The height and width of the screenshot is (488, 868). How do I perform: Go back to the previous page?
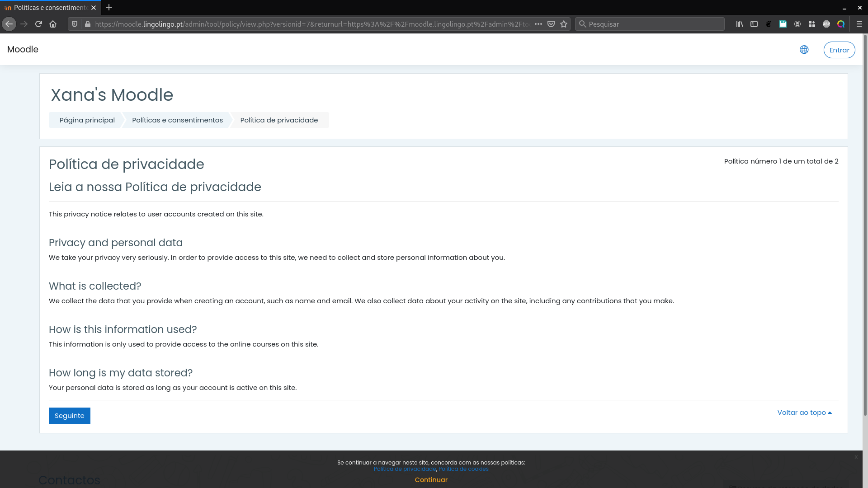(9, 24)
